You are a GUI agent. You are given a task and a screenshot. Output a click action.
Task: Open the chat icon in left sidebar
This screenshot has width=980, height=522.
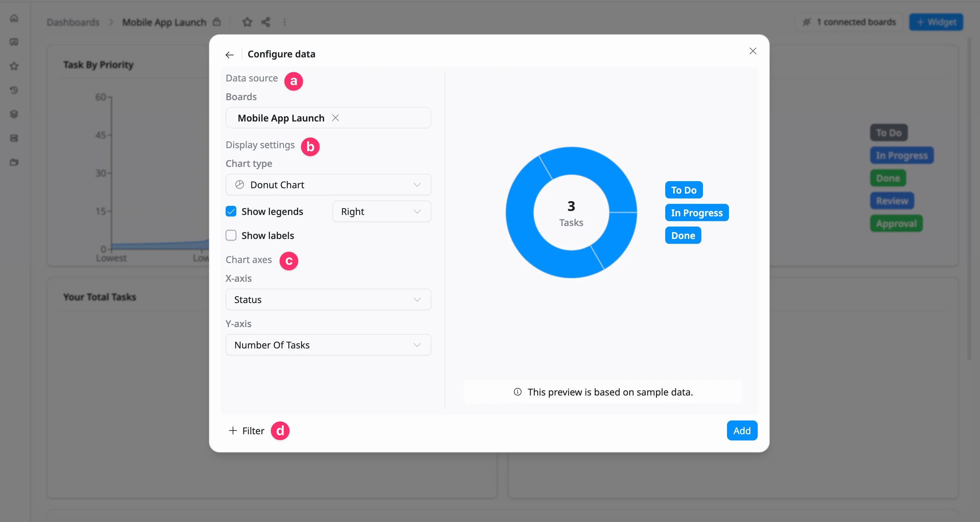tap(14, 42)
